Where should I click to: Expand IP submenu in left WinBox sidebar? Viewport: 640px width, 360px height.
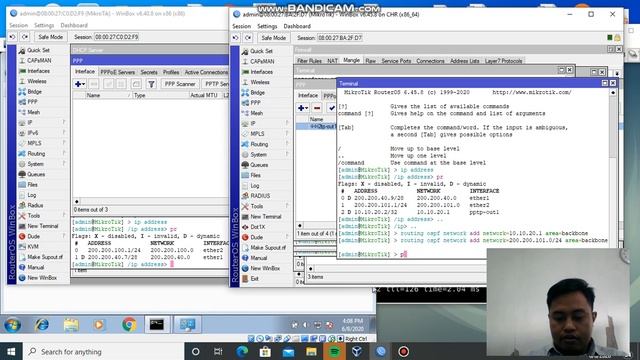42,122
